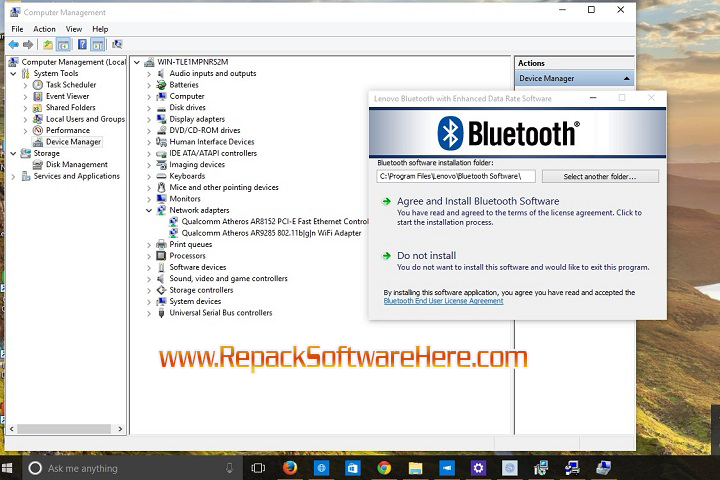Open Windows Store from the taskbar

click(353, 468)
